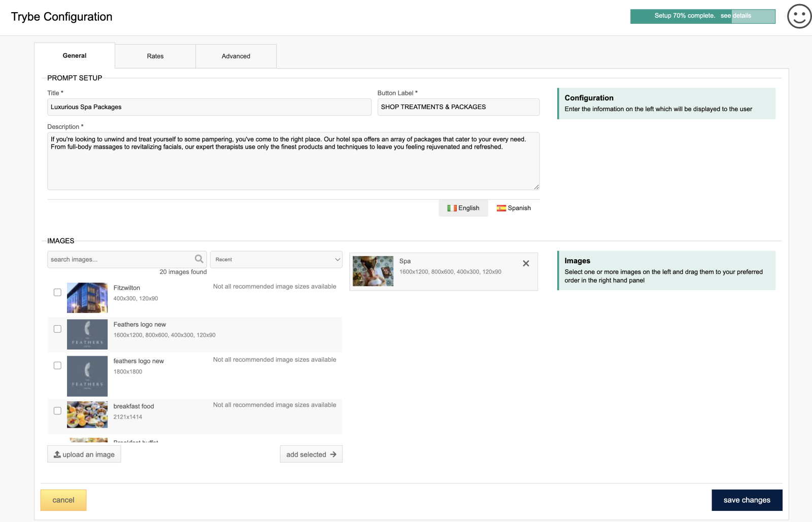Open the General tab

click(x=75, y=56)
